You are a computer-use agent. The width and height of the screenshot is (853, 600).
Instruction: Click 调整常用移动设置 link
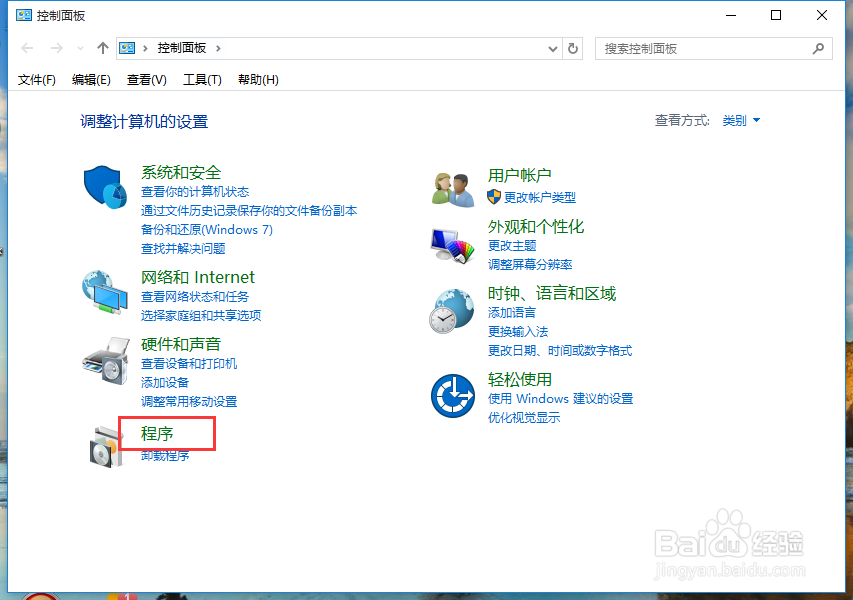pos(189,401)
